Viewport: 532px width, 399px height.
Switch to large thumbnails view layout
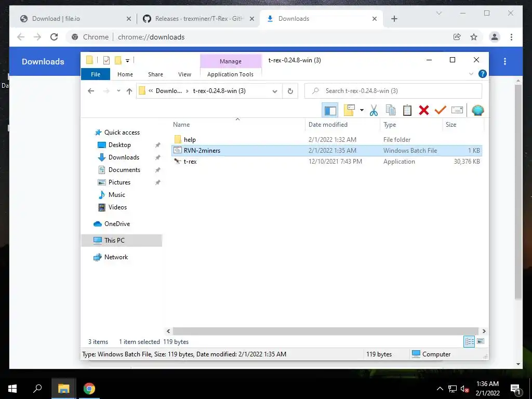pyautogui.click(x=481, y=341)
